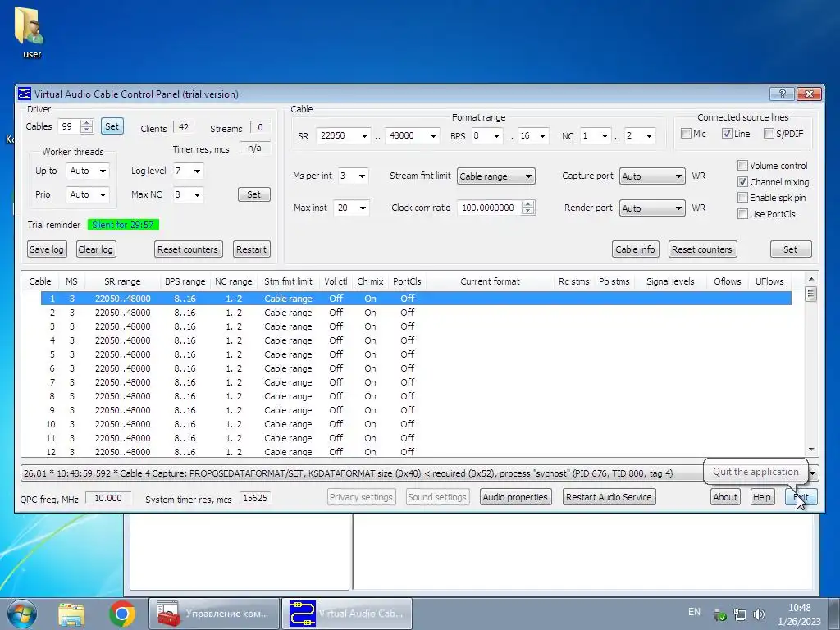This screenshot has height=630, width=840.
Task: Click the Stm fmt limit column header
Action: coord(288,281)
